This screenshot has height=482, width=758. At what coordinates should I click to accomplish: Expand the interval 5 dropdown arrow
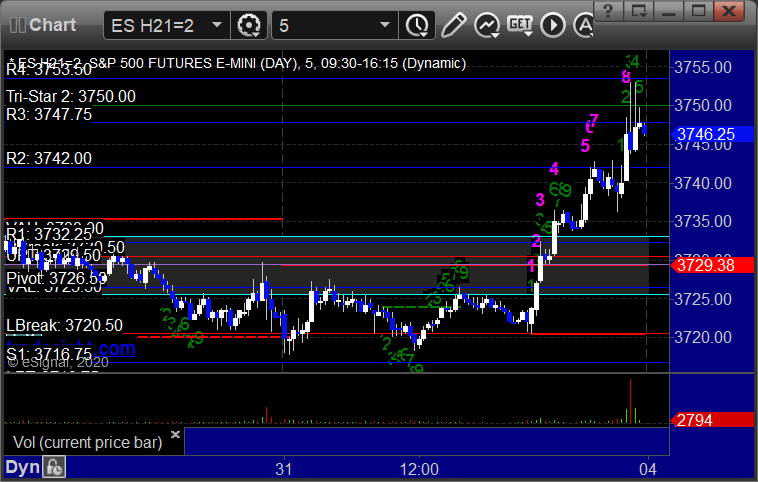(x=385, y=25)
